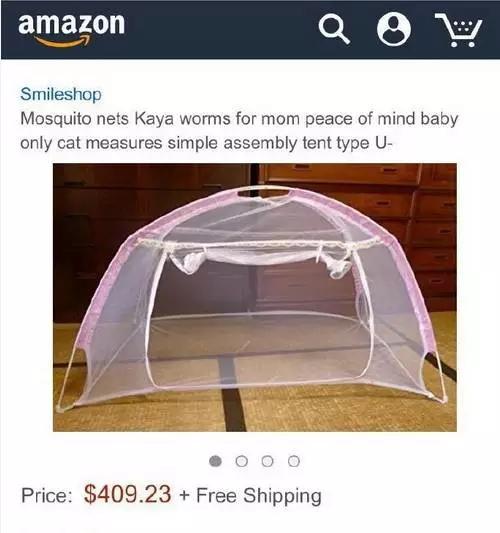500x533 pixels.
Task: Open the Mosquito nets Kaya product title
Action: point(239,131)
